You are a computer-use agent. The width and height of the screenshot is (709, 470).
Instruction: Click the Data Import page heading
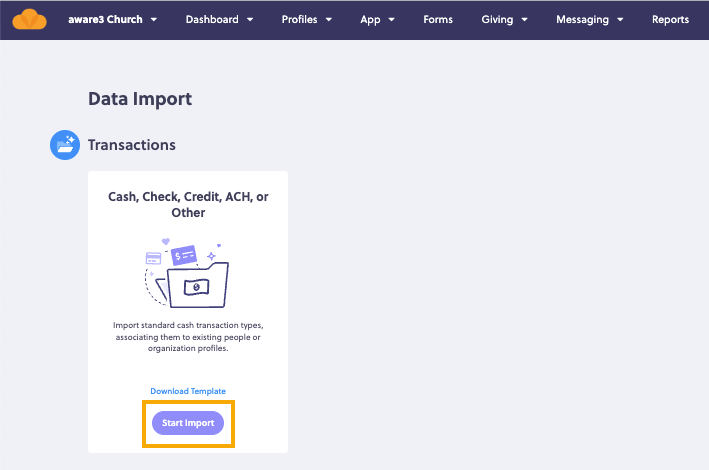(x=140, y=99)
